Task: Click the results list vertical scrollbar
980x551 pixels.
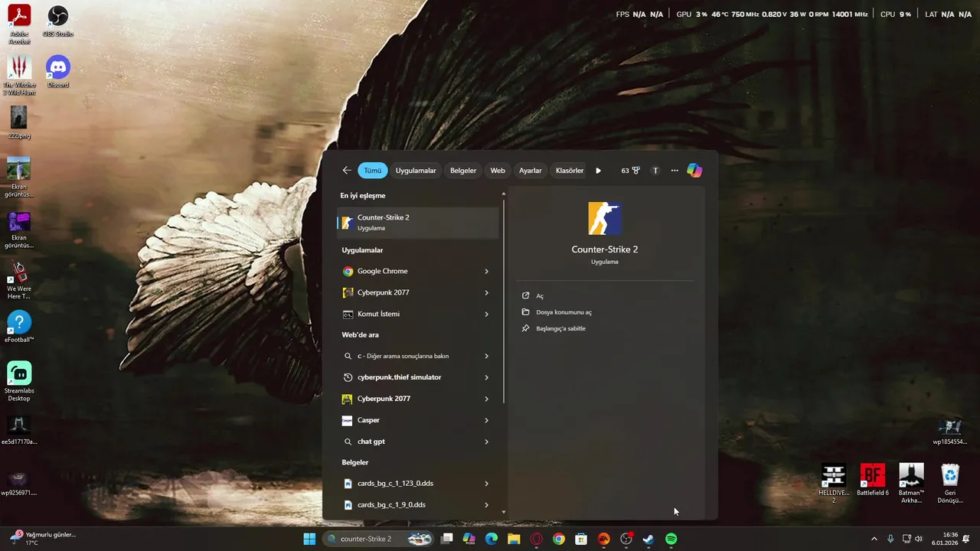Action: click(504, 301)
